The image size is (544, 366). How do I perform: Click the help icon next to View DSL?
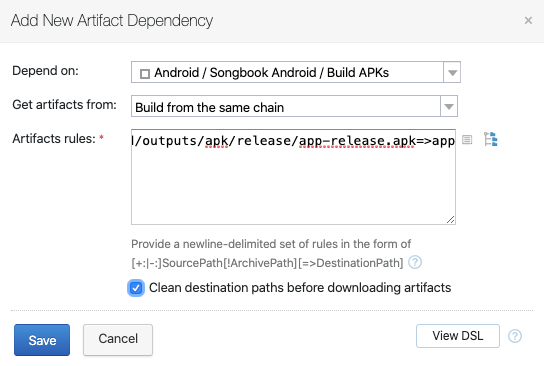(x=515, y=336)
